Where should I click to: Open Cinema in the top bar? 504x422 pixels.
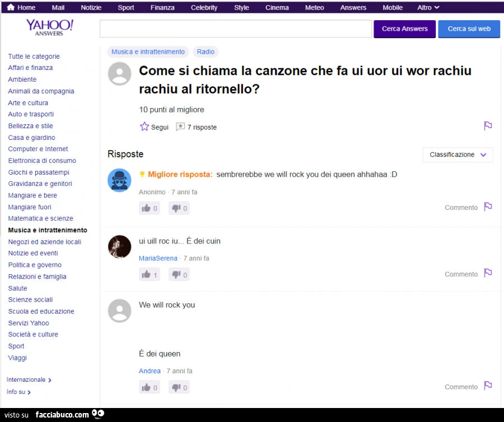pos(277,7)
